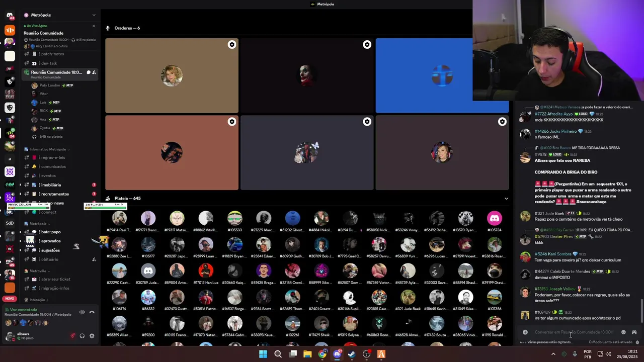This screenshot has width=644, height=362.
Task: Open the server with 24 badge
Action: click(10, 133)
